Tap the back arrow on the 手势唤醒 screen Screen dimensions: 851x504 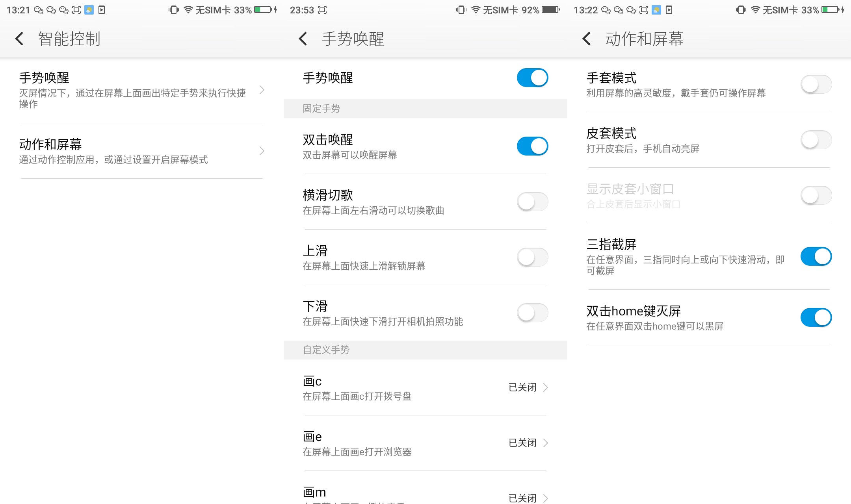coord(303,39)
